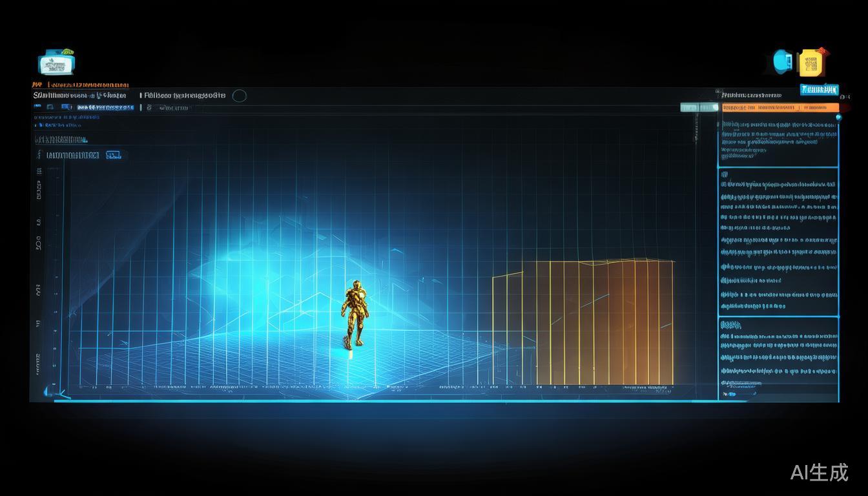This screenshot has width=868, height=496.
Task: Select the orange highlighted header in right panel
Action: click(780, 108)
